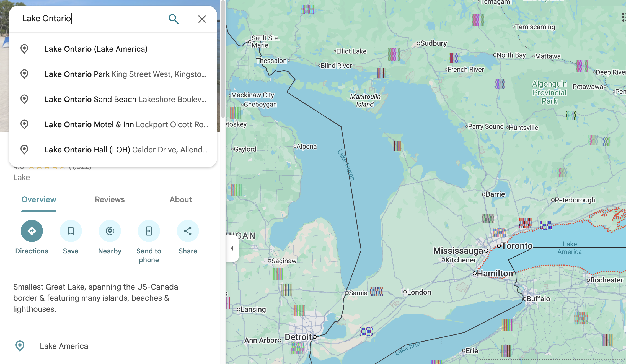Select suggestion Lake Ontario (Lake America)
The width and height of the screenshot is (626, 364).
(x=113, y=49)
